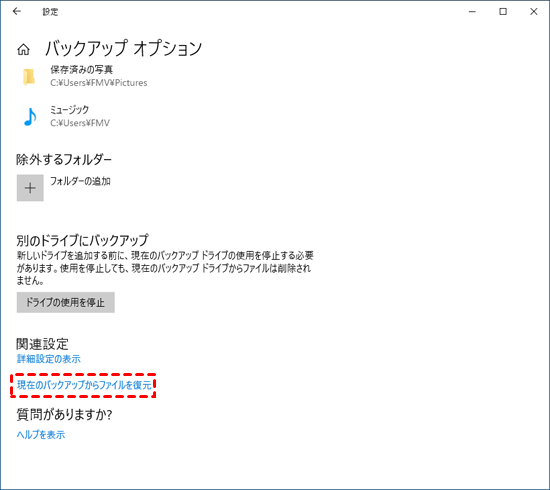Screen dimensions: 550x490
Task: Click the ドライブの使用を停止 button
Action: pos(66,302)
